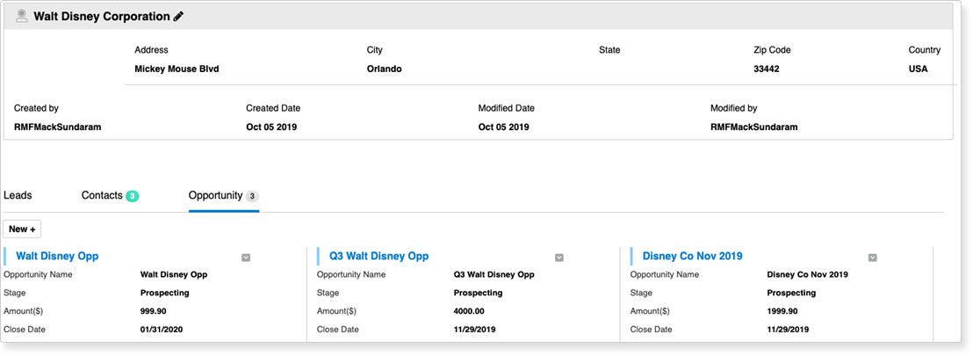This screenshot has width=980, height=356.
Task: Open the Q3 Walt Disney Opp title link
Action: (x=378, y=256)
